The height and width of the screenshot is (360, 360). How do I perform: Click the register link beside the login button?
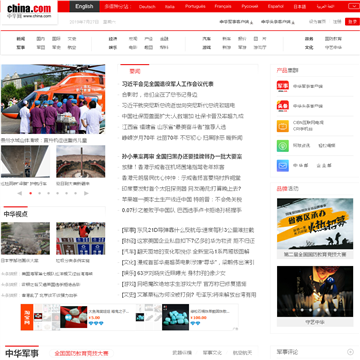pos(337,22)
